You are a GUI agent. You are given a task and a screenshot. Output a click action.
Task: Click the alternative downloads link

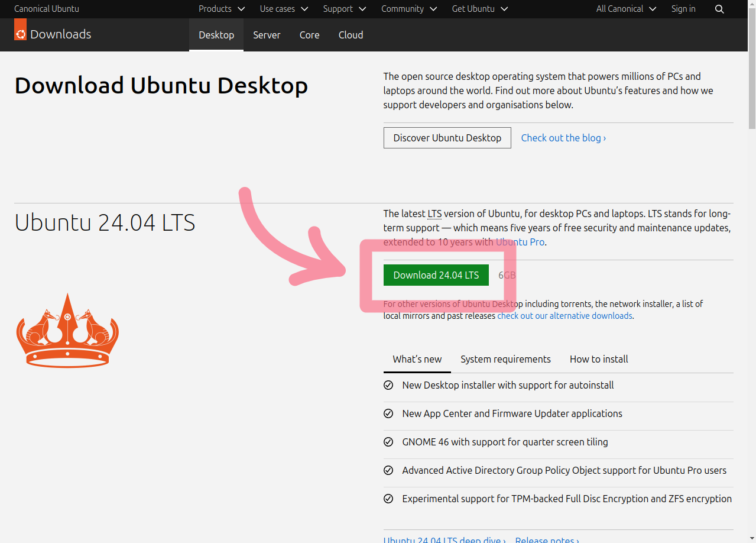[x=564, y=316]
